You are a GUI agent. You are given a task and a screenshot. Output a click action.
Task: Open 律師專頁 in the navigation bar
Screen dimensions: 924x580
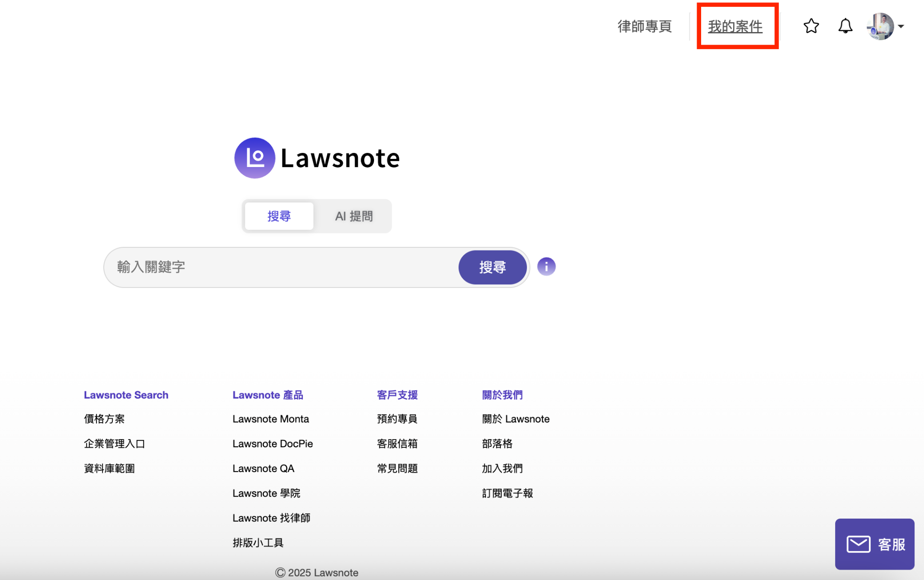tap(645, 26)
